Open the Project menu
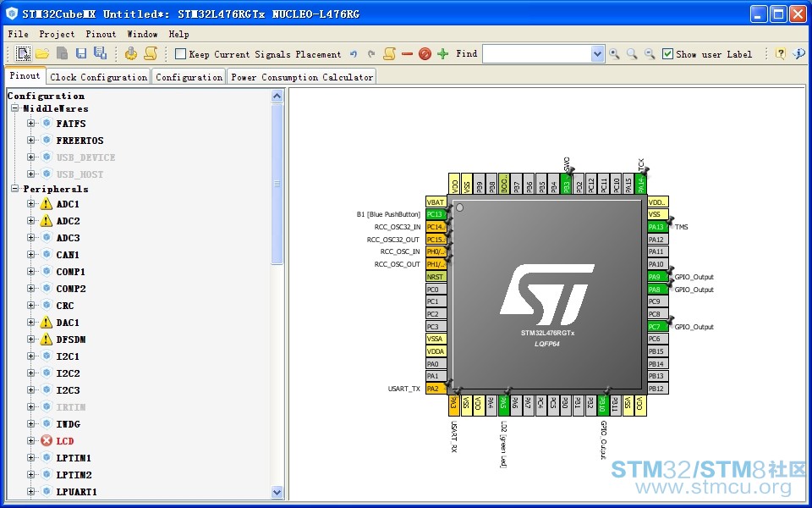The height and width of the screenshot is (508, 812). pyautogui.click(x=57, y=34)
